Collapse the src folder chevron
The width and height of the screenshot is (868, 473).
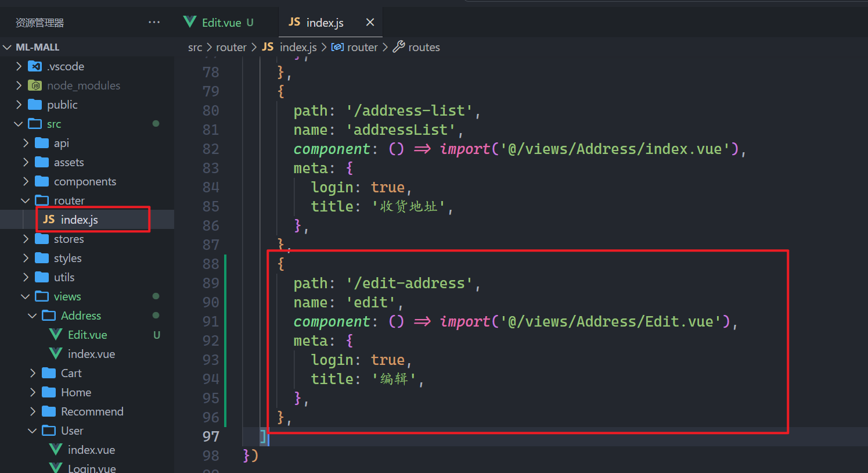pyautogui.click(x=19, y=124)
